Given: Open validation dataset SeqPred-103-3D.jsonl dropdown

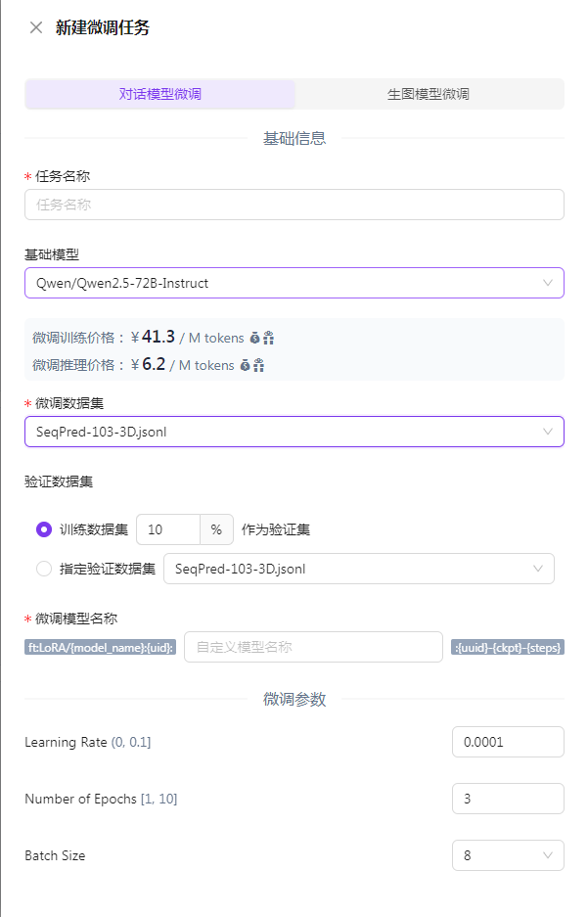Looking at the screenshot, I should 359,569.
